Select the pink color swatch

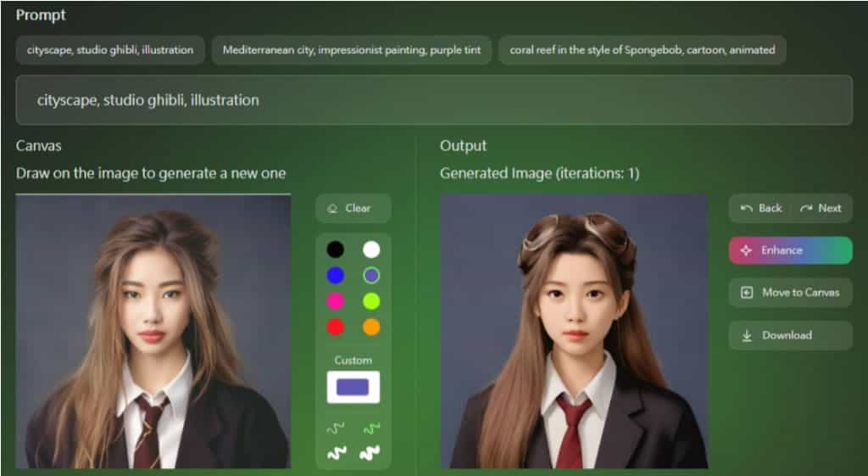tap(336, 301)
